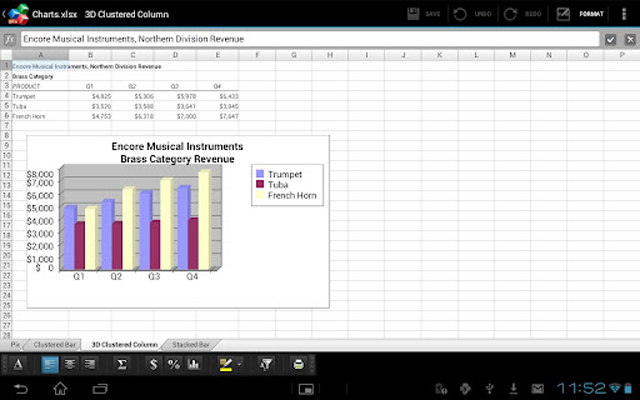Image resolution: width=640 pixels, height=400 pixels.
Task: Select the Brass Category cell
Action: coord(40,76)
